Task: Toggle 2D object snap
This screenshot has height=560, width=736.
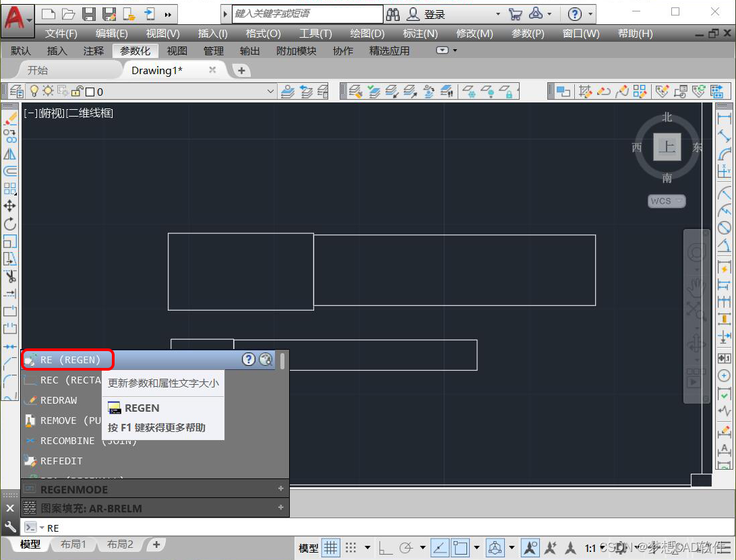Action: (x=460, y=547)
